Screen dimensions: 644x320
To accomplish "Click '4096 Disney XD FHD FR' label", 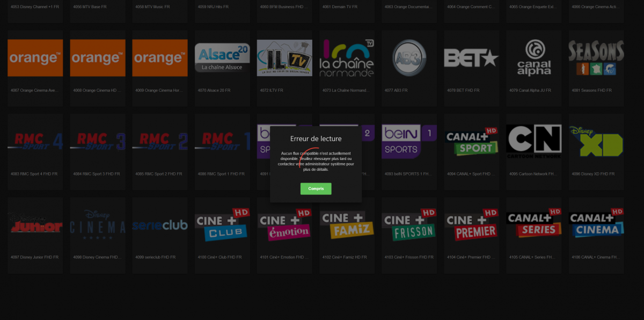I will click(x=594, y=174).
